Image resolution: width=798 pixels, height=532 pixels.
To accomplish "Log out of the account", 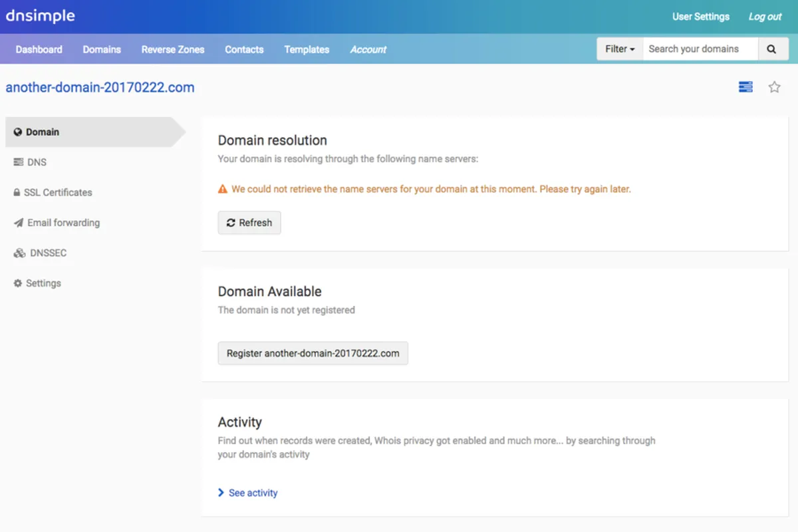I will (765, 17).
